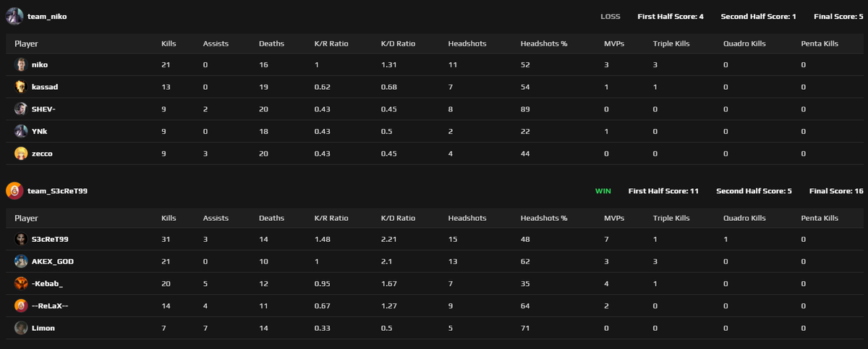Open kassad's player profile name
The width and height of the screenshot is (868, 349).
(45, 87)
